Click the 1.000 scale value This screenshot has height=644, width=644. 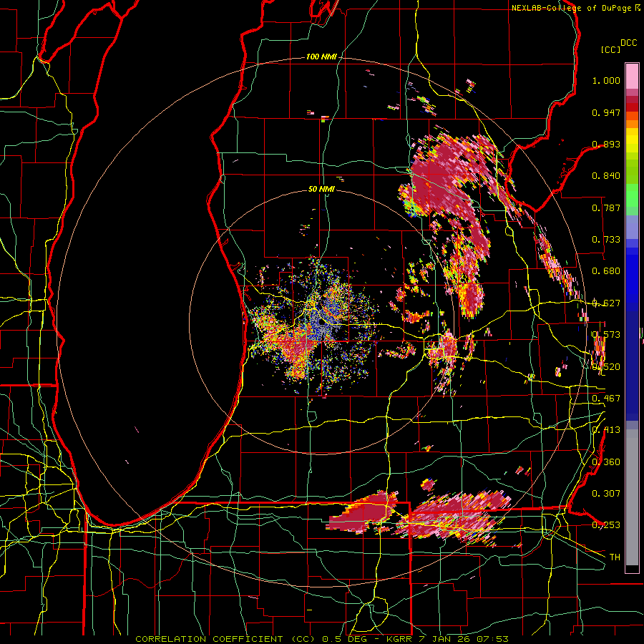[x=606, y=80]
